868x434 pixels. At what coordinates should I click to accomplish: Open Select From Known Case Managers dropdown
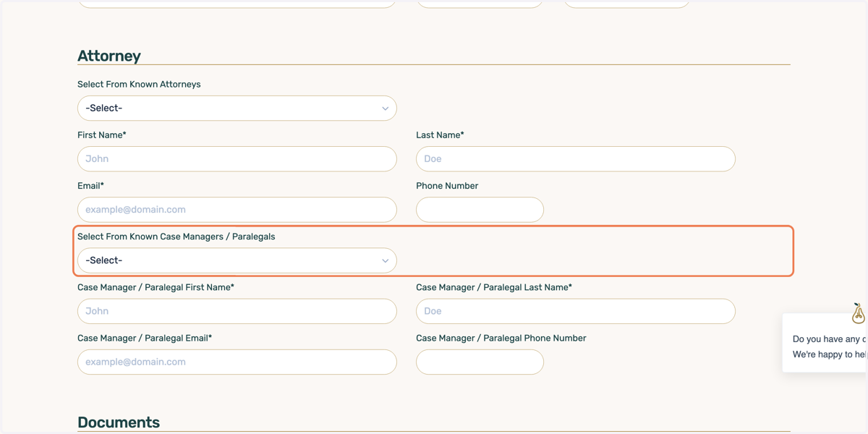pos(237,260)
